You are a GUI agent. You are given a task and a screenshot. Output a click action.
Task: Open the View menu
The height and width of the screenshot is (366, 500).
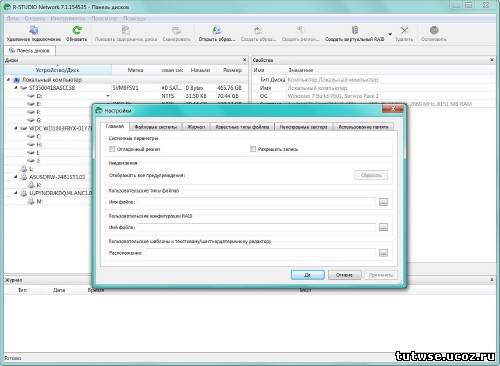click(x=104, y=18)
